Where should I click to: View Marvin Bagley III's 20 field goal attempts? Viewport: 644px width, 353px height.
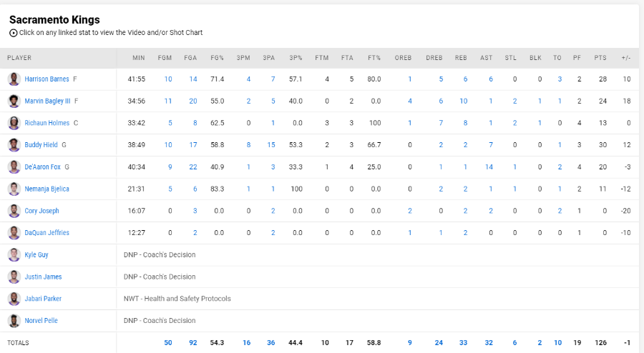point(193,101)
